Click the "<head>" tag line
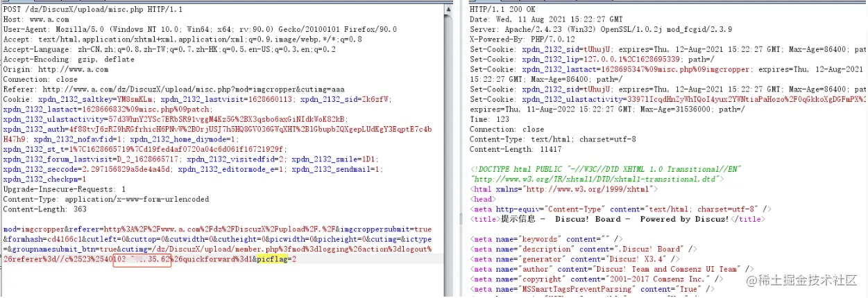The image size is (868, 298). [484, 200]
